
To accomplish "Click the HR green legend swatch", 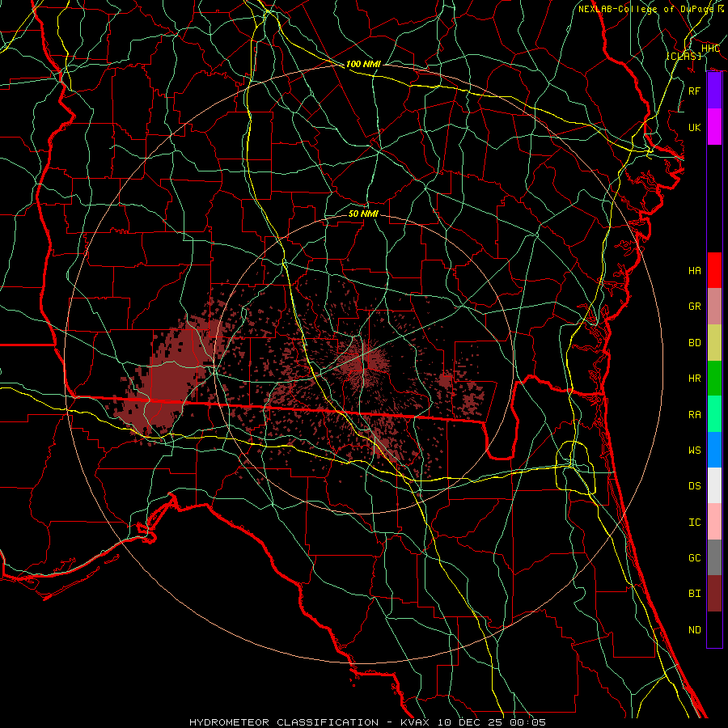I will click(714, 378).
